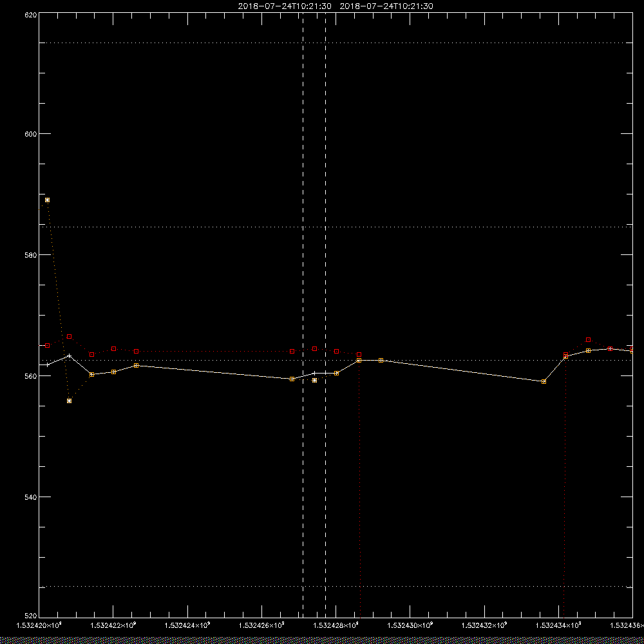Click the left timestamp in the plot title
644x644 pixels.
[285, 6]
